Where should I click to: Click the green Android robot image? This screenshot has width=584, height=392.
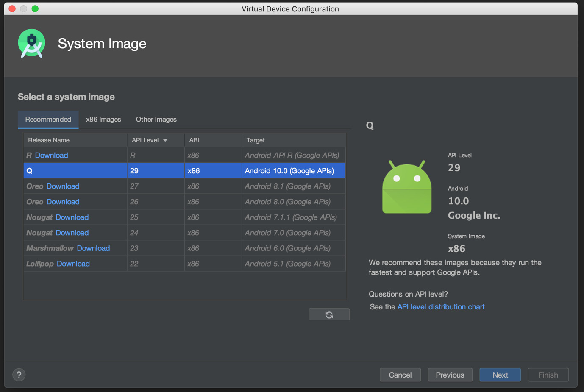coord(406,187)
